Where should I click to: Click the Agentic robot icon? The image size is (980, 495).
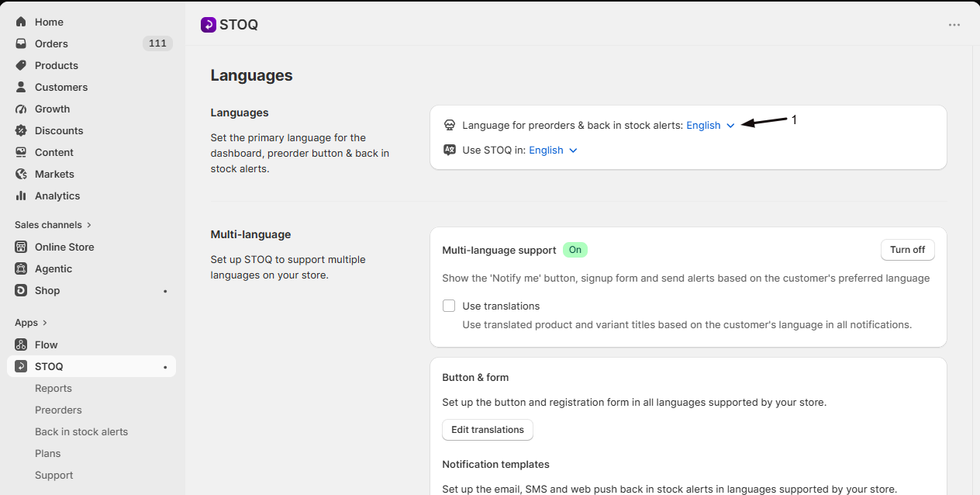pos(21,268)
